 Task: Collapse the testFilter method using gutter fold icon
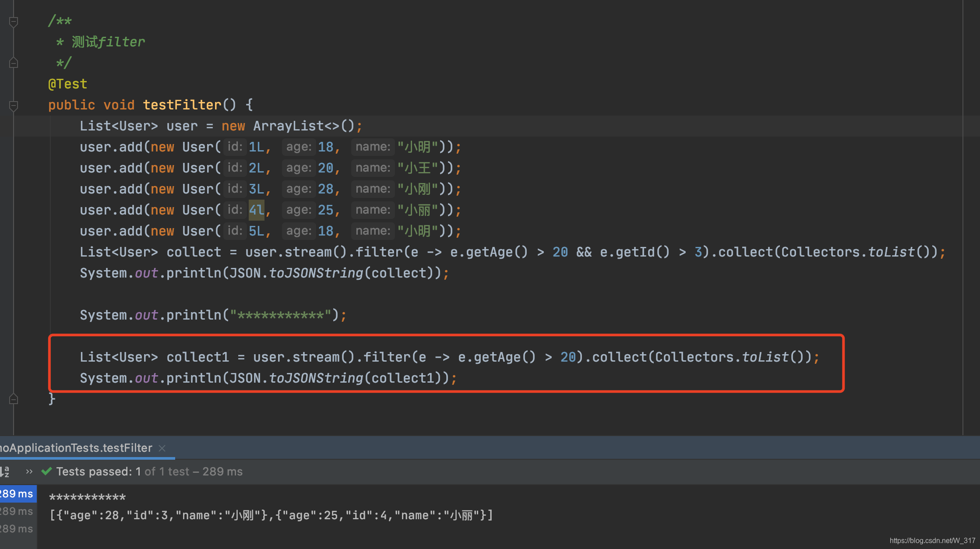(x=14, y=105)
